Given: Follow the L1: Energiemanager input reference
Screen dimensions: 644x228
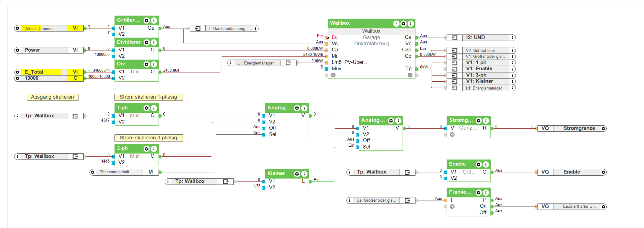Looking at the screenshot, I should point(262,63).
